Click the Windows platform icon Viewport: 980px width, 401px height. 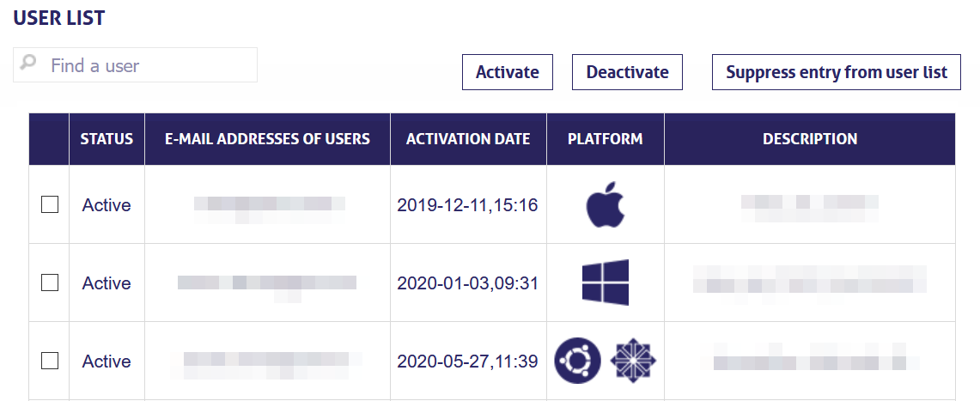coord(605,283)
